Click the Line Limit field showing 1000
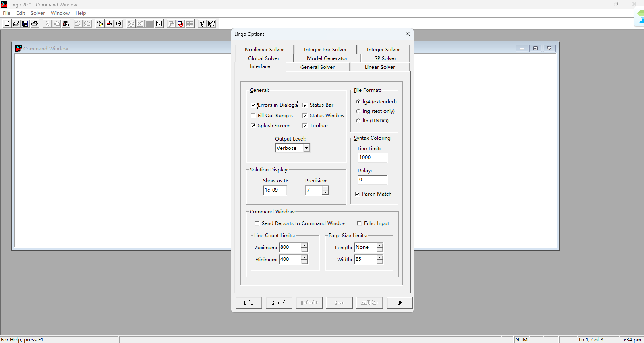The width and height of the screenshot is (644, 343). coord(373,157)
